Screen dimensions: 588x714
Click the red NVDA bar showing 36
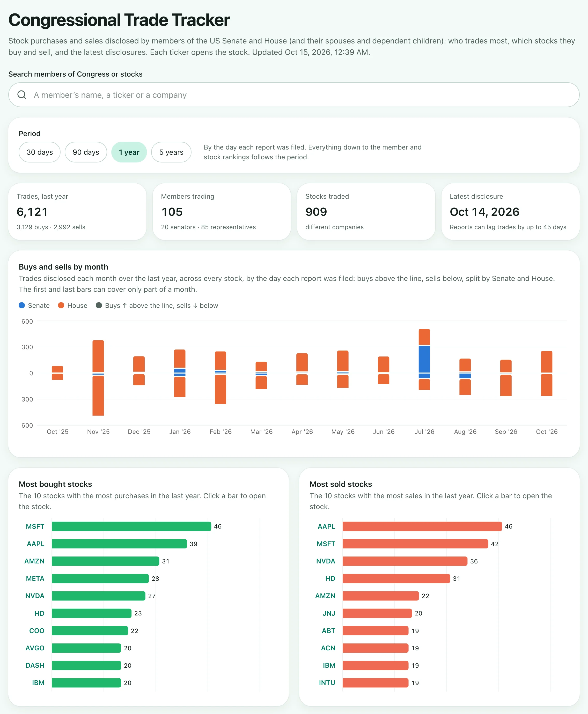click(x=405, y=561)
